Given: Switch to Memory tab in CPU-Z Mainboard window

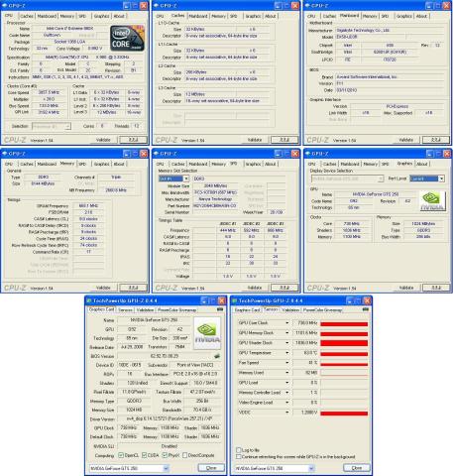Looking at the screenshot, I should tap(370, 16).
